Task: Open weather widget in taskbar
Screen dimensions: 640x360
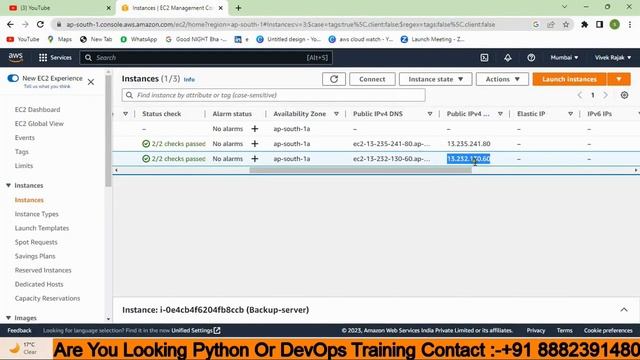Action: click(x=24, y=348)
